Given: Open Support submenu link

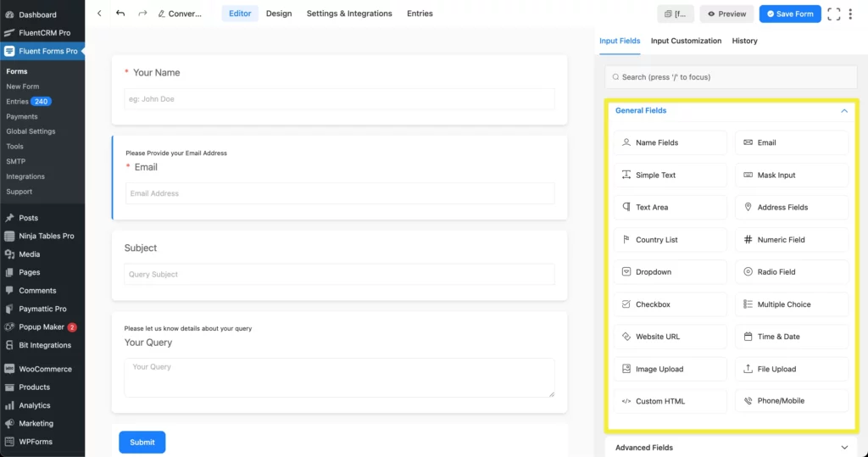Looking at the screenshot, I should 19,191.
